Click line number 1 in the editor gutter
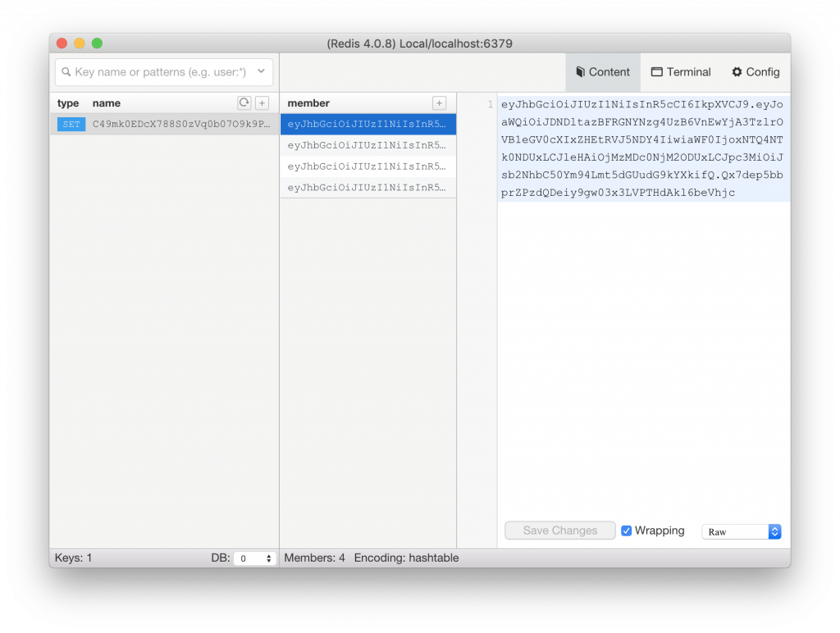The image size is (840, 633). 490,104
